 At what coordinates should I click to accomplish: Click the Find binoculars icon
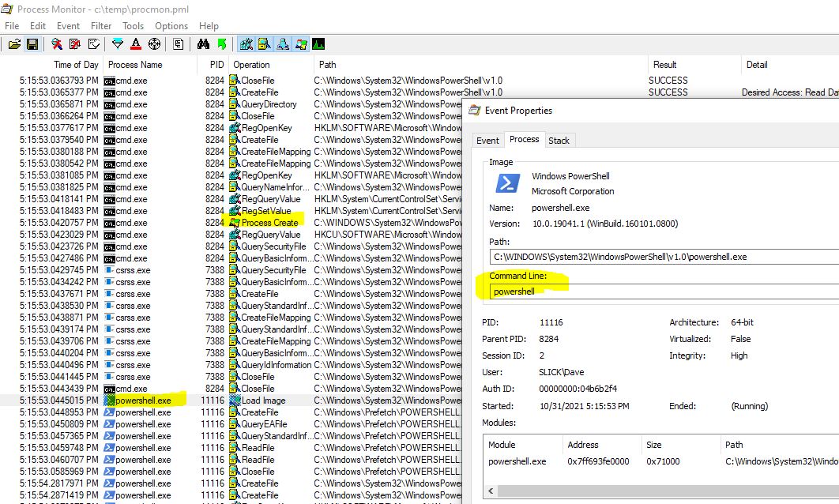[203, 44]
